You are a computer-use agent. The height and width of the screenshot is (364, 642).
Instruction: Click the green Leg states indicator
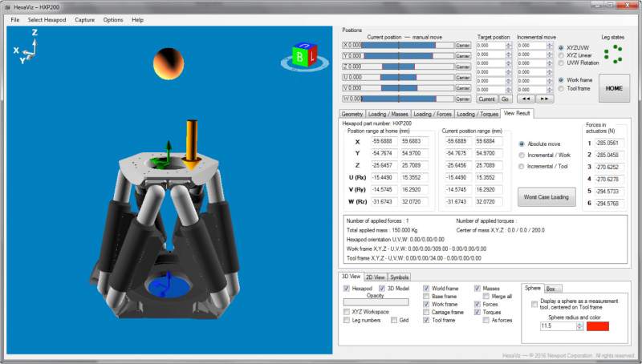click(x=614, y=54)
